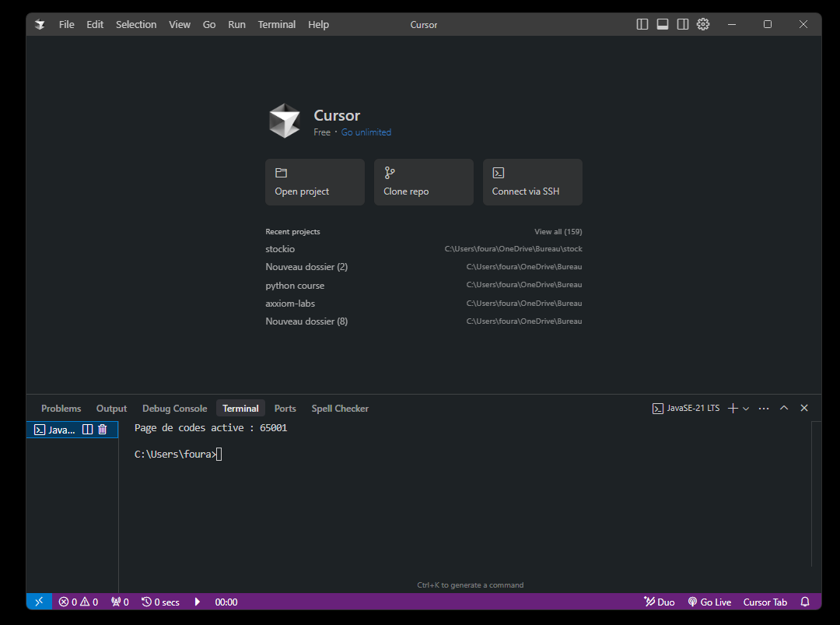Click Cursor Tab in the status bar
The width and height of the screenshot is (840, 625).
coord(765,602)
